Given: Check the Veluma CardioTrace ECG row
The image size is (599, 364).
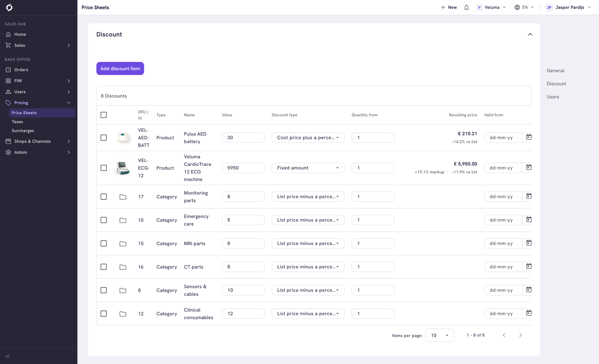Looking at the screenshot, I should [x=104, y=168].
